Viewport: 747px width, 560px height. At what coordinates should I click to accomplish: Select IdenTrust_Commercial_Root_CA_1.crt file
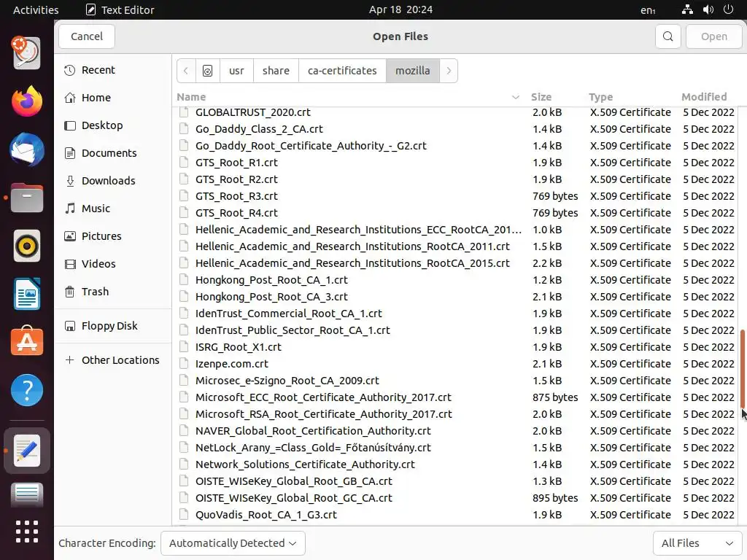coord(457,314)
